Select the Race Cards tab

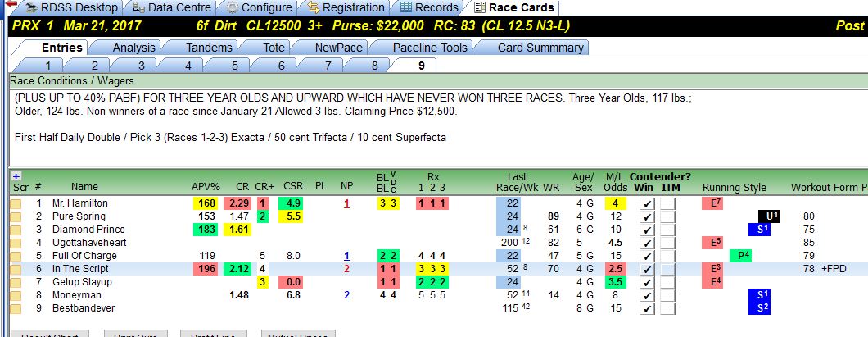[x=514, y=7]
